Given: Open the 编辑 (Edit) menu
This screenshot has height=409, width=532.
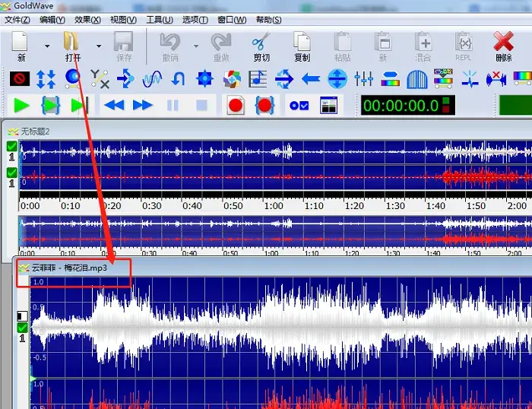Looking at the screenshot, I should pyautogui.click(x=52, y=20).
